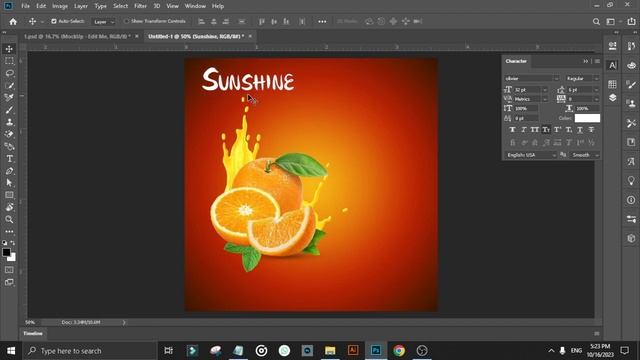Click the baseline shift field
This screenshot has width=640, height=360.
coord(526,118)
